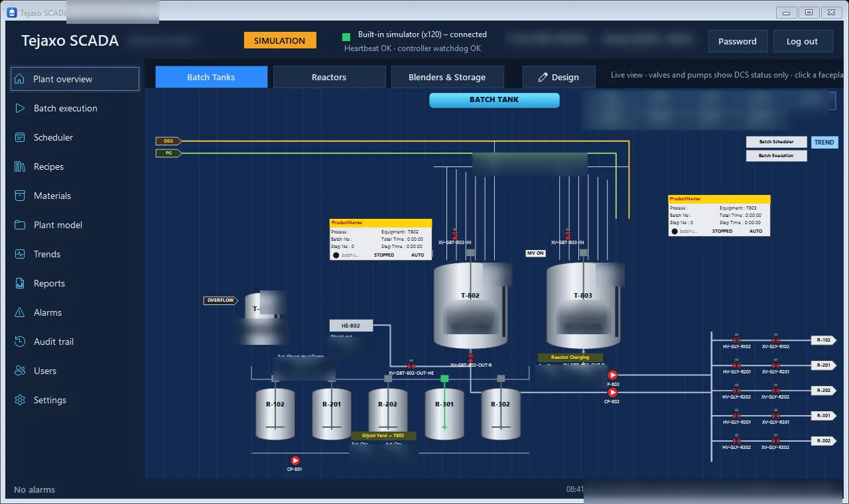Screen dimensions: 849x504
Task: Select the P-803 pump icon
Action: point(612,375)
